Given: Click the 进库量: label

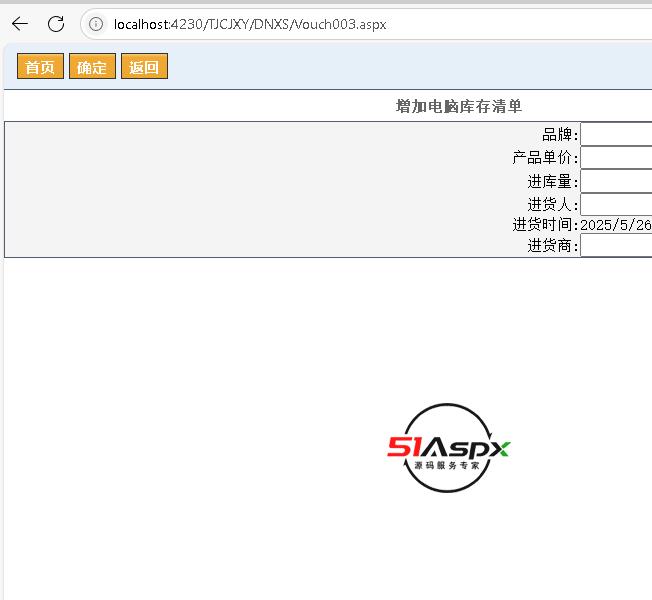Looking at the screenshot, I should point(553,182).
